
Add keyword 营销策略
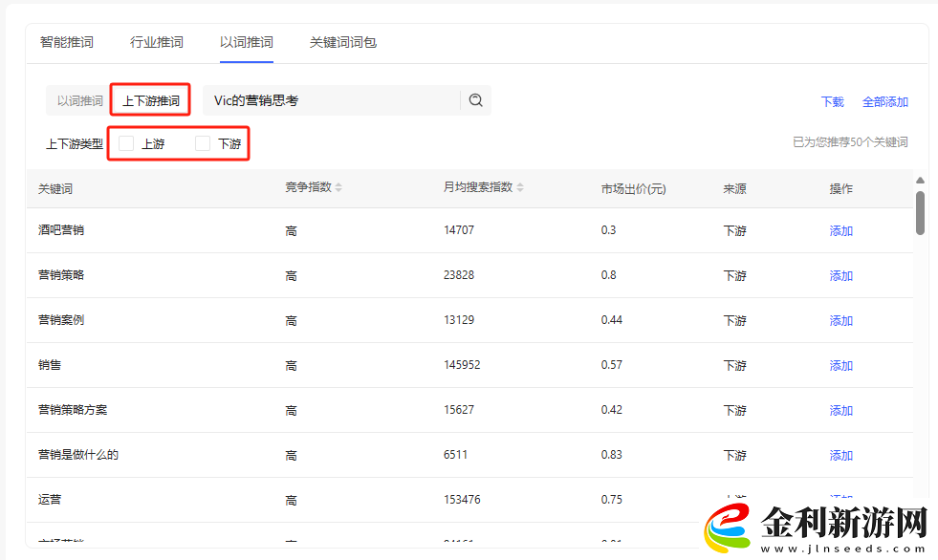tap(840, 275)
